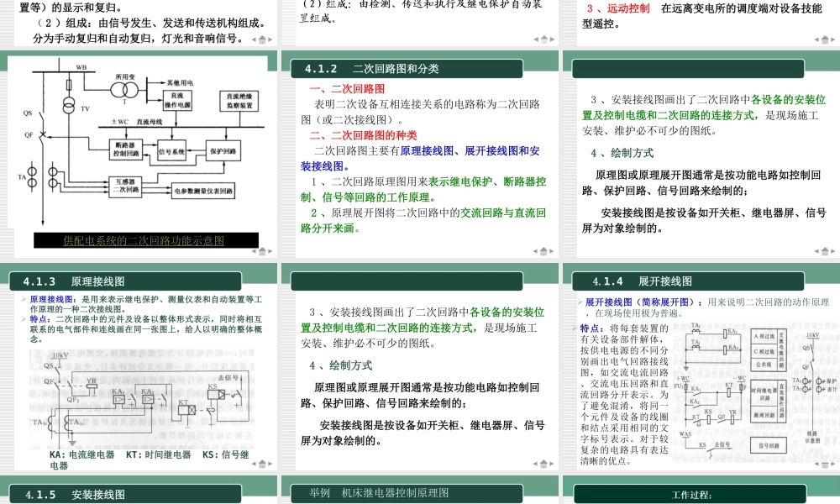Image resolution: width=840 pixels, height=504 pixels.
Task: Click previous-slide arrow on the 手动复归和自动复归 slide
Action: coord(254,39)
